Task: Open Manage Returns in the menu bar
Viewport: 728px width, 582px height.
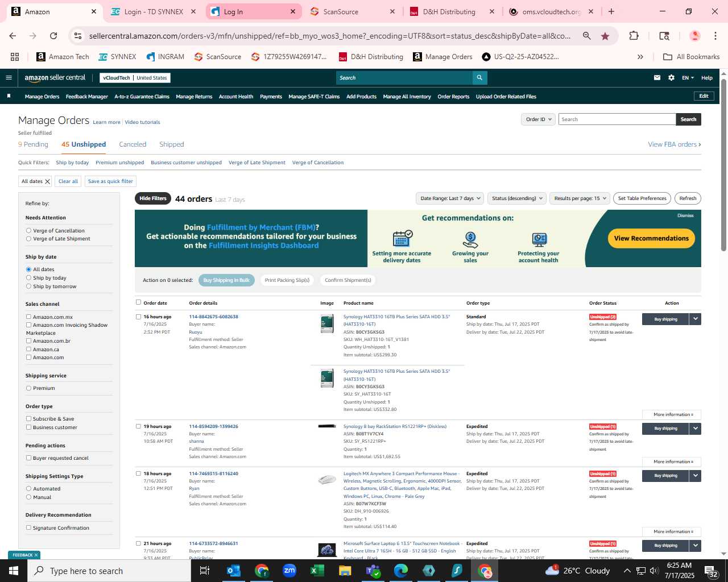Action: click(194, 97)
